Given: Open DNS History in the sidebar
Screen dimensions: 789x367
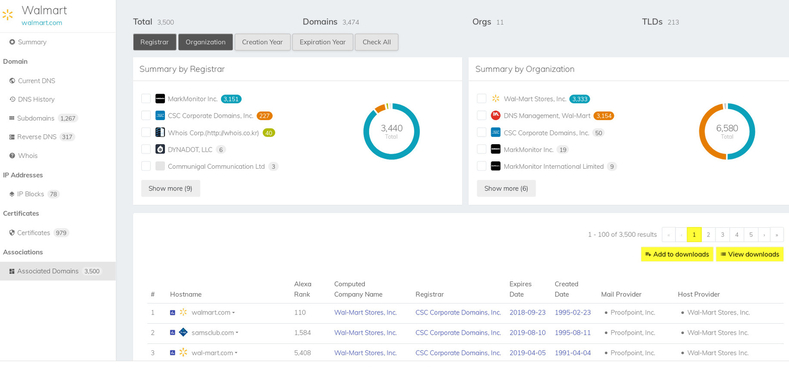Looking at the screenshot, I should tap(36, 100).
